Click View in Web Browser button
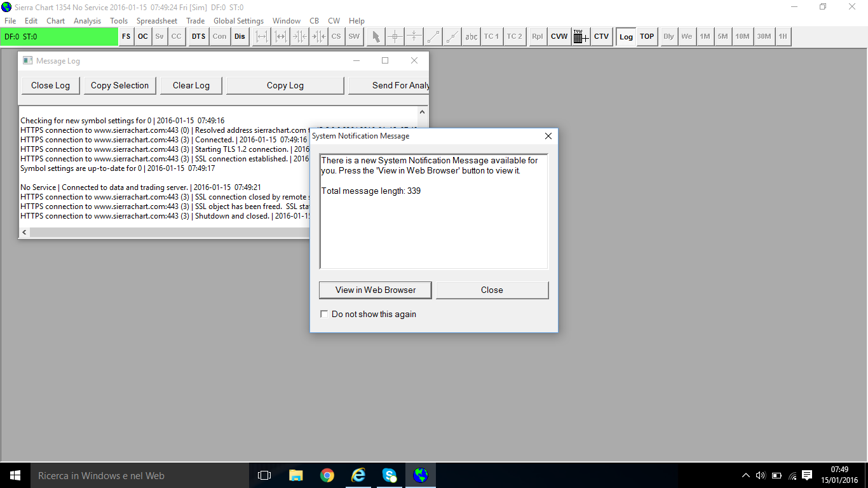The width and height of the screenshot is (868, 488). (376, 290)
